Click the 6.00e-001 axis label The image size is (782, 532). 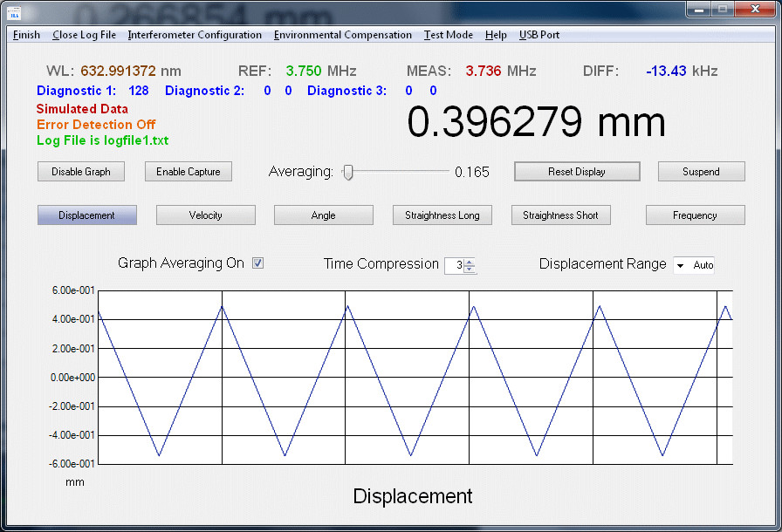73,290
